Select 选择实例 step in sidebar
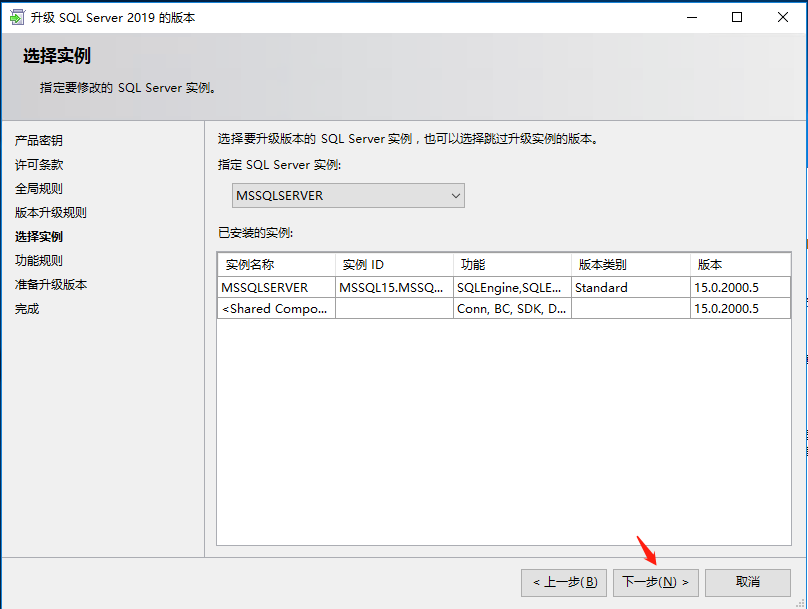This screenshot has width=808, height=609. 39,237
